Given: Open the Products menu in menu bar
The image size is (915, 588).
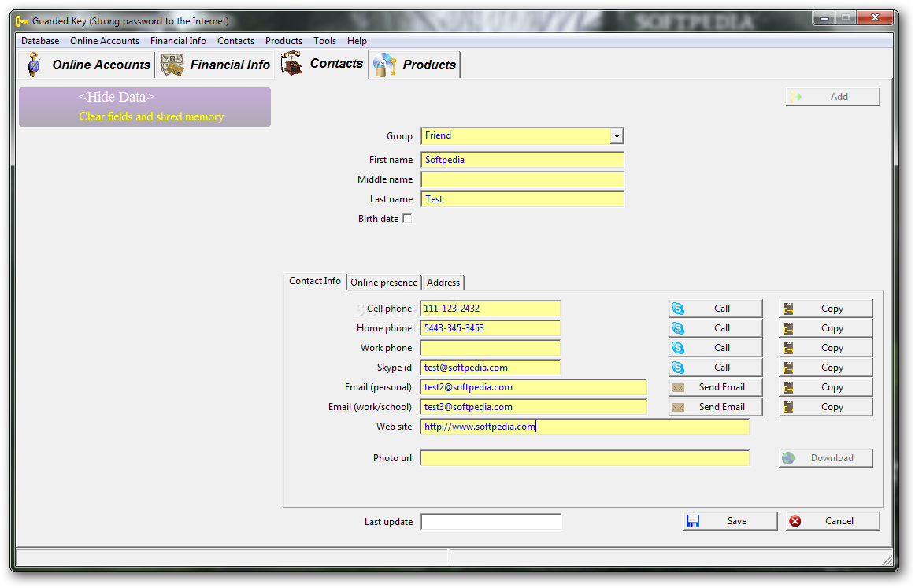Looking at the screenshot, I should (283, 41).
